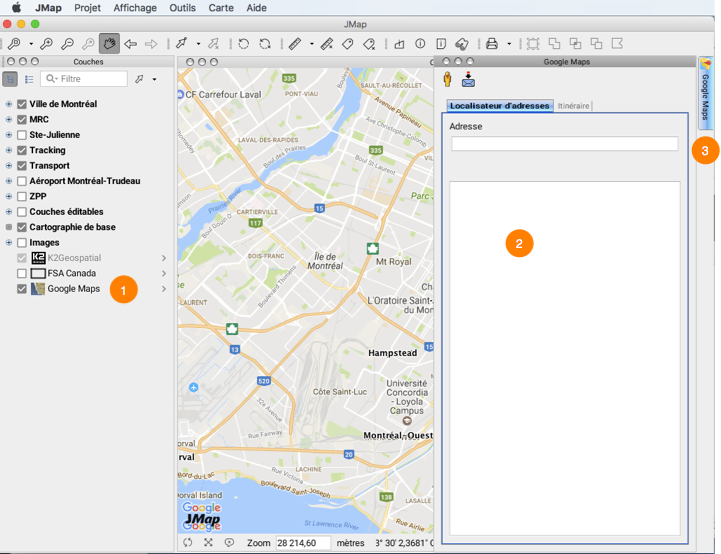The width and height of the screenshot is (721, 554).
Task: Expand the Tracking layer group
Action: coord(9,150)
